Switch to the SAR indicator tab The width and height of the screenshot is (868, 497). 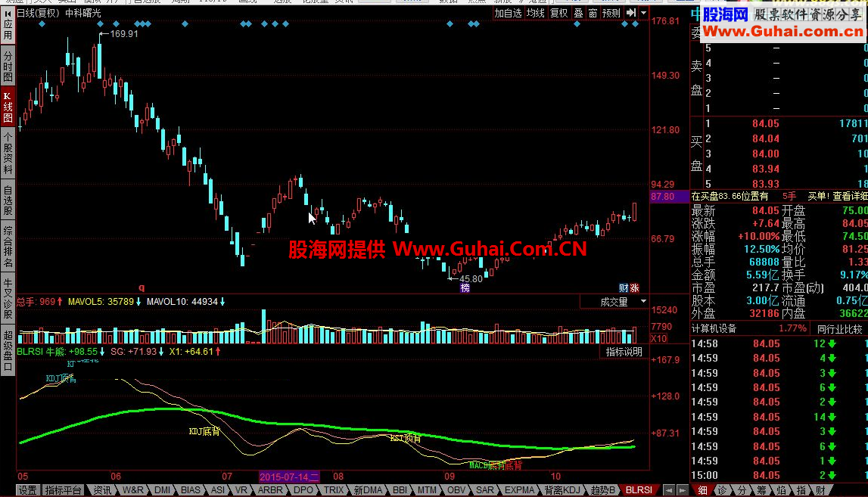click(485, 490)
